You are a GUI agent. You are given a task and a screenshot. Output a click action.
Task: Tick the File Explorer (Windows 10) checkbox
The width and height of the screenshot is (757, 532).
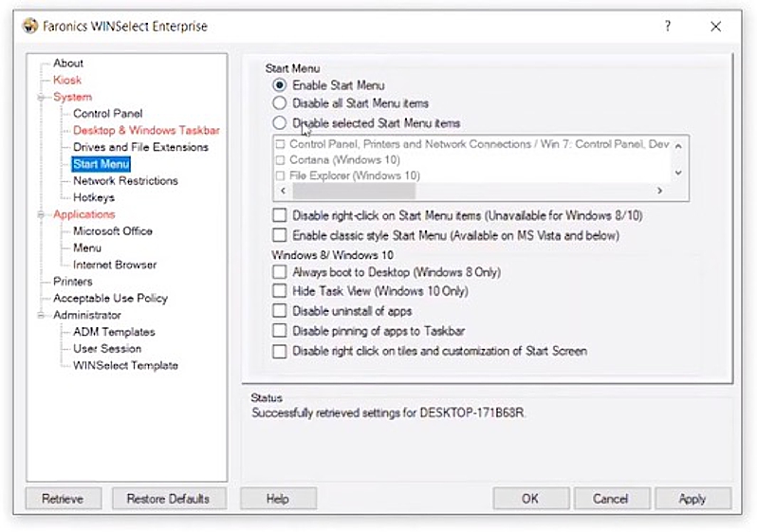click(280, 175)
